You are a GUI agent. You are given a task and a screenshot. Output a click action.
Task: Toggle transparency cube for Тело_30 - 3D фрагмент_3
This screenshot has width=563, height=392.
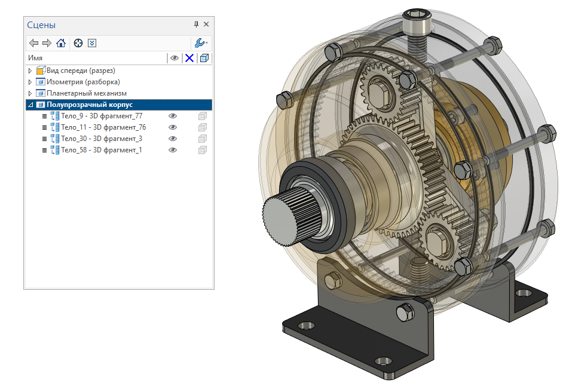coord(203,139)
